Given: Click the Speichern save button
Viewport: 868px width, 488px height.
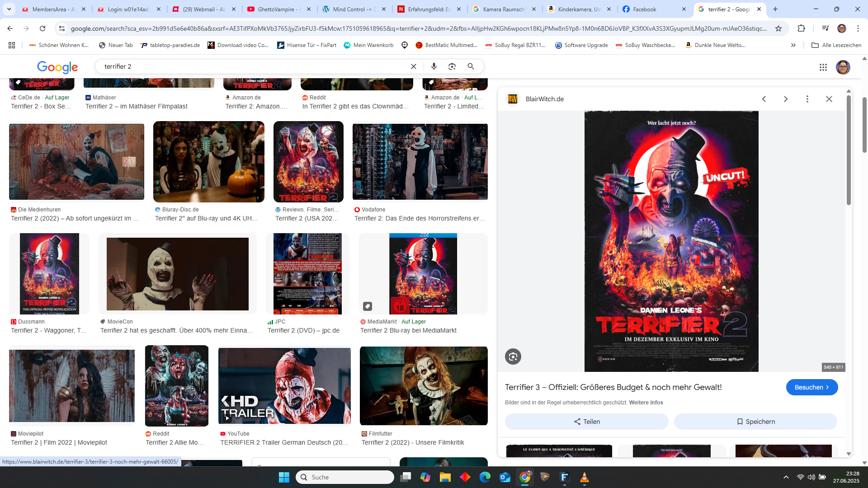Looking at the screenshot, I should [755, 422].
